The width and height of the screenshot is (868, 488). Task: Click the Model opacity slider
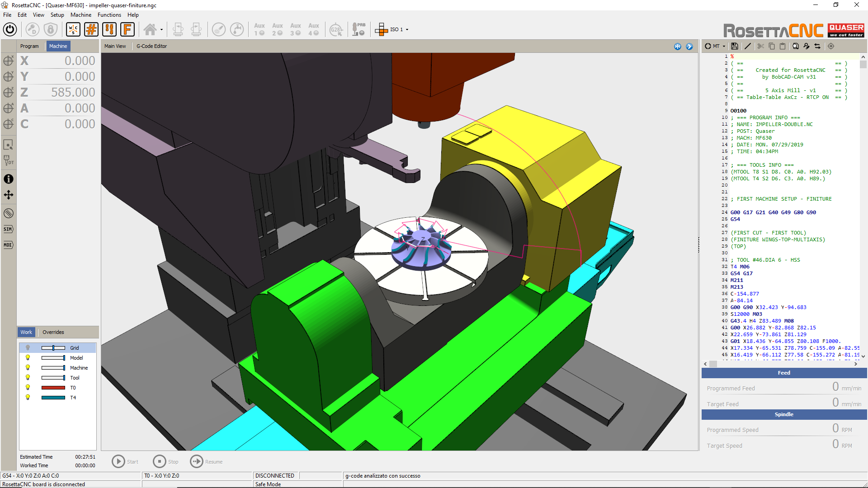[53, 358]
